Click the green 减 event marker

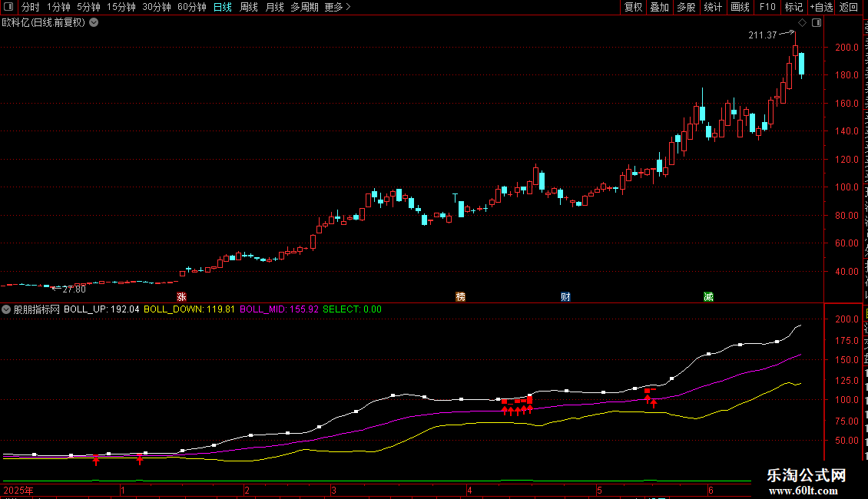tap(708, 296)
